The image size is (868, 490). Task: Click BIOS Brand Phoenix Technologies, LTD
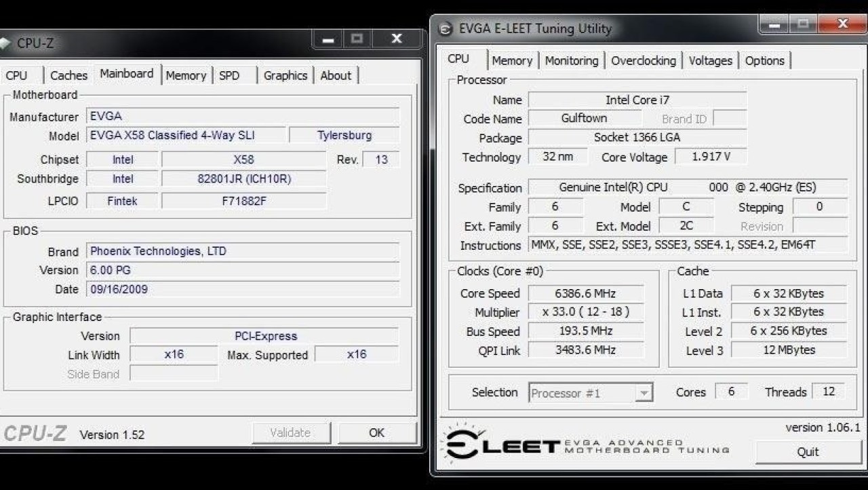pos(243,251)
